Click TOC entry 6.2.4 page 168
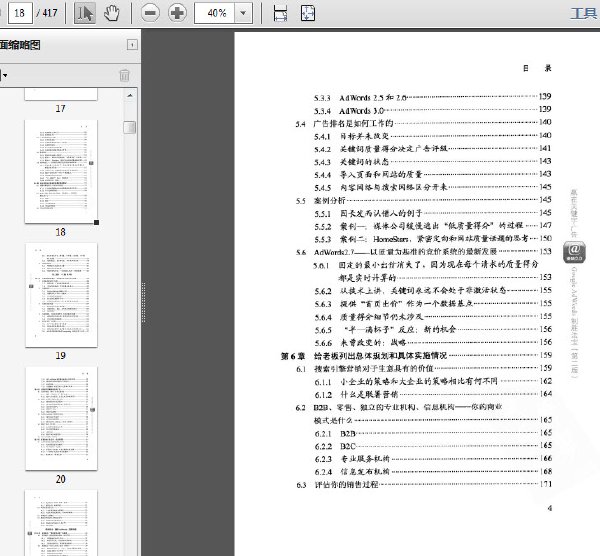The height and width of the screenshot is (556, 600). (x=432, y=472)
